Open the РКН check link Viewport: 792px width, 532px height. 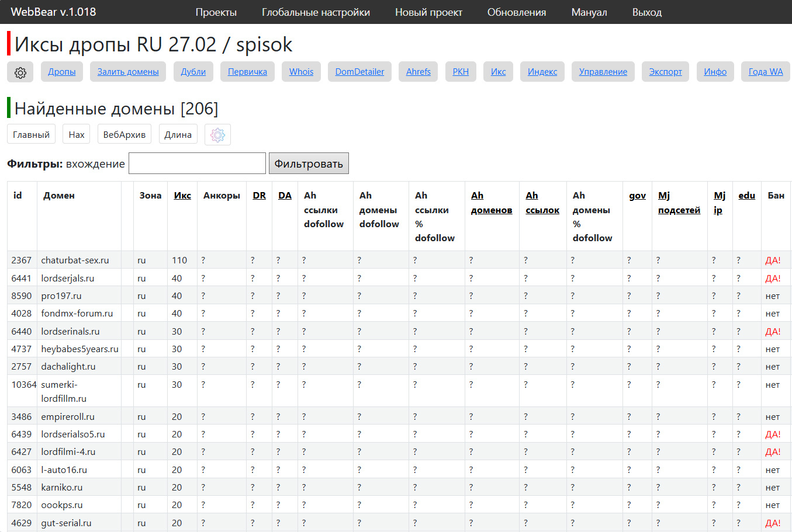click(x=461, y=72)
